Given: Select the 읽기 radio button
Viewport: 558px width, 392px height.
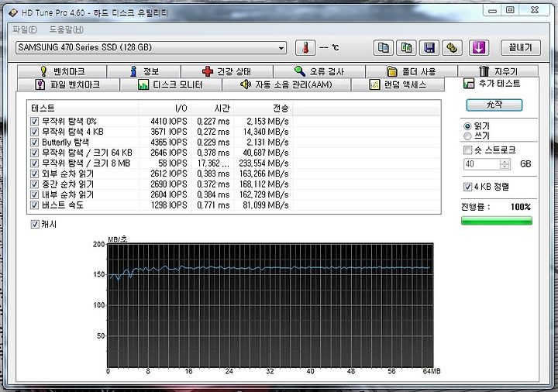Looking at the screenshot, I should pyautogui.click(x=467, y=126).
